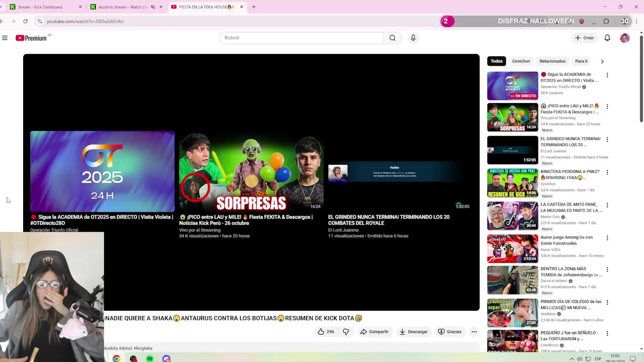Open options for the OT2025 sidebar video
The image size is (644, 362).
(607, 75)
